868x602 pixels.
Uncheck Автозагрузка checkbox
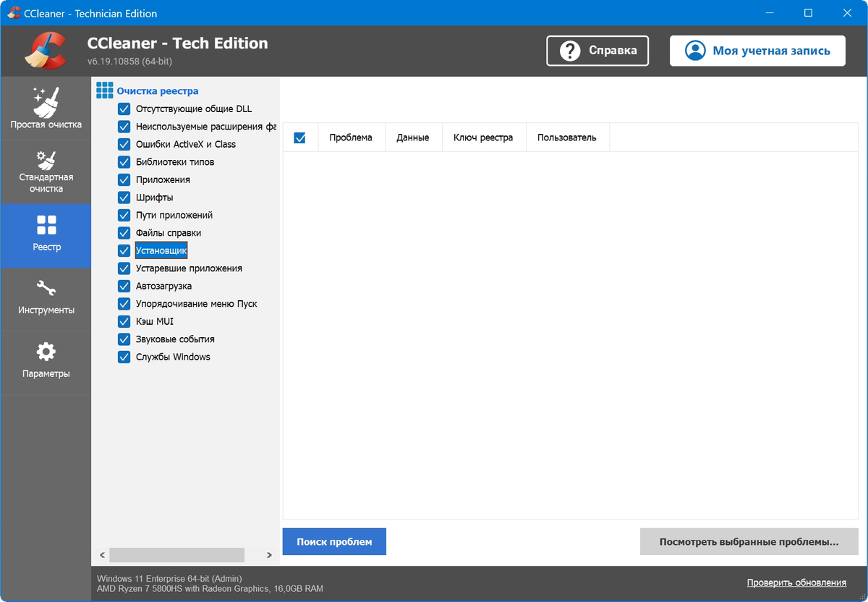[124, 286]
